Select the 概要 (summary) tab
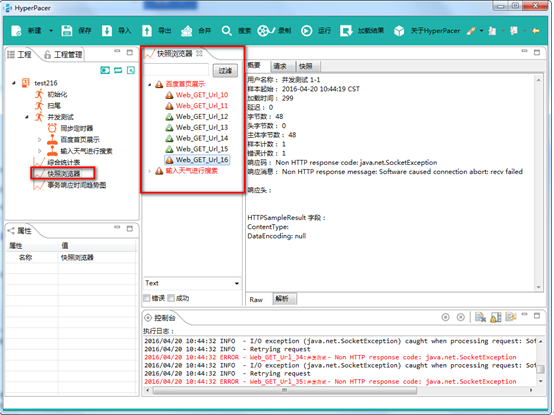This screenshot has width=554, height=415. click(254, 65)
